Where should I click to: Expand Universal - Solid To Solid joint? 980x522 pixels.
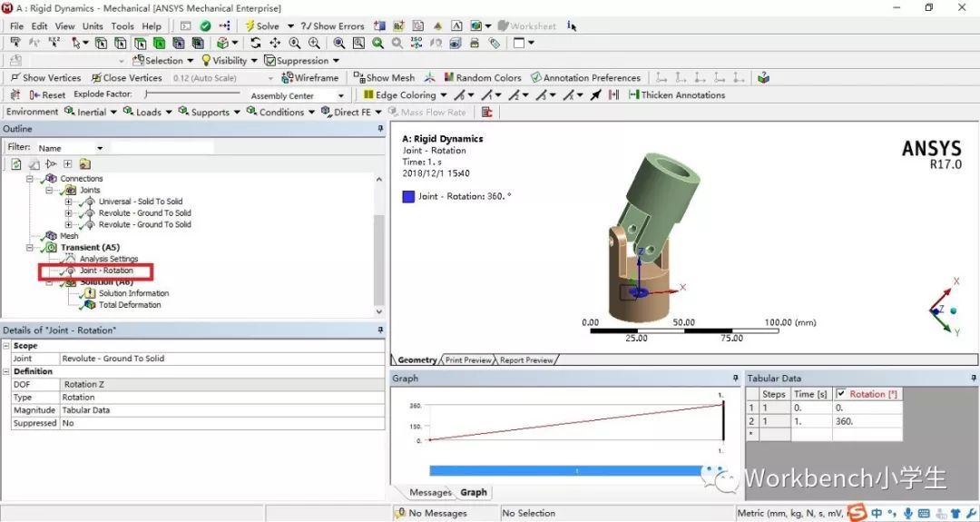pos(69,202)
